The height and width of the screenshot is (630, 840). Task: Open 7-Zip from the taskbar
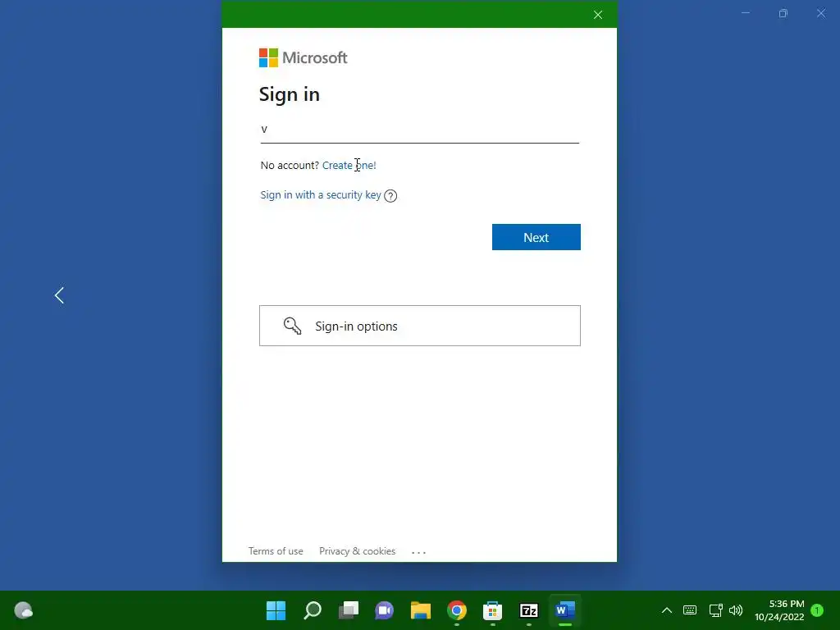[529, 610]
